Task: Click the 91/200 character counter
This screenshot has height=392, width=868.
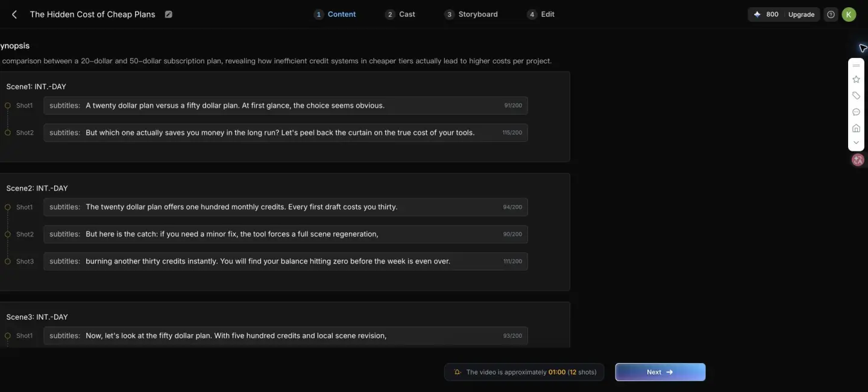Action: (x=513, y=106)
